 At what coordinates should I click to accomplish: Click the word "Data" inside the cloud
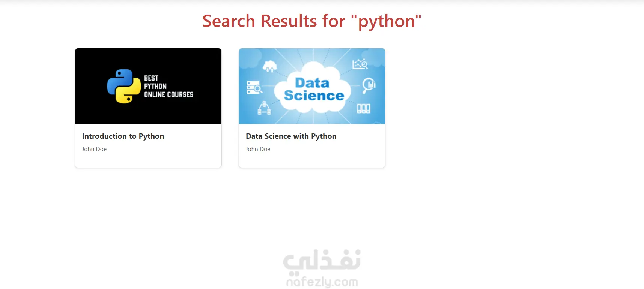click(x=312, y=83)
